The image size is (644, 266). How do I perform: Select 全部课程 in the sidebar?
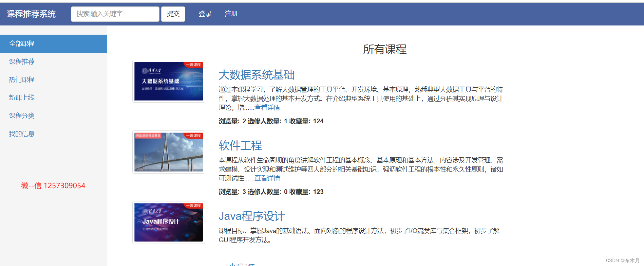click(53, 43)
